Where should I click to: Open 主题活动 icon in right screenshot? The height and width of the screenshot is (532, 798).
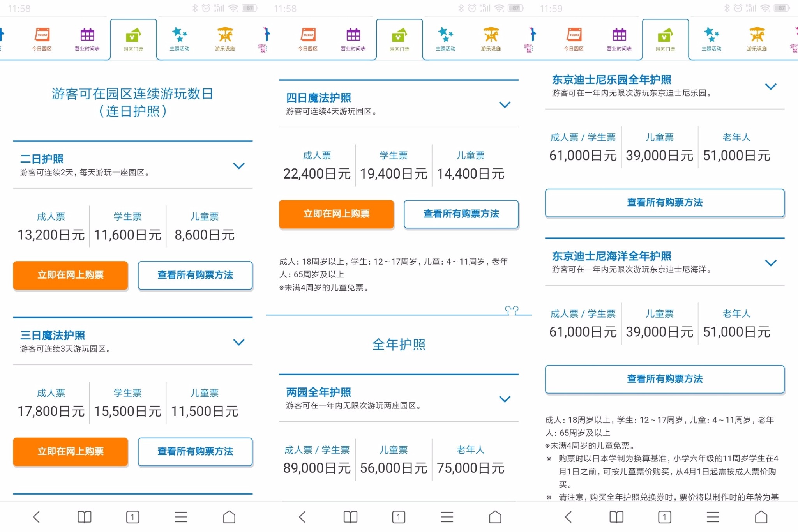pyautogui.click(x=711, y=39)
